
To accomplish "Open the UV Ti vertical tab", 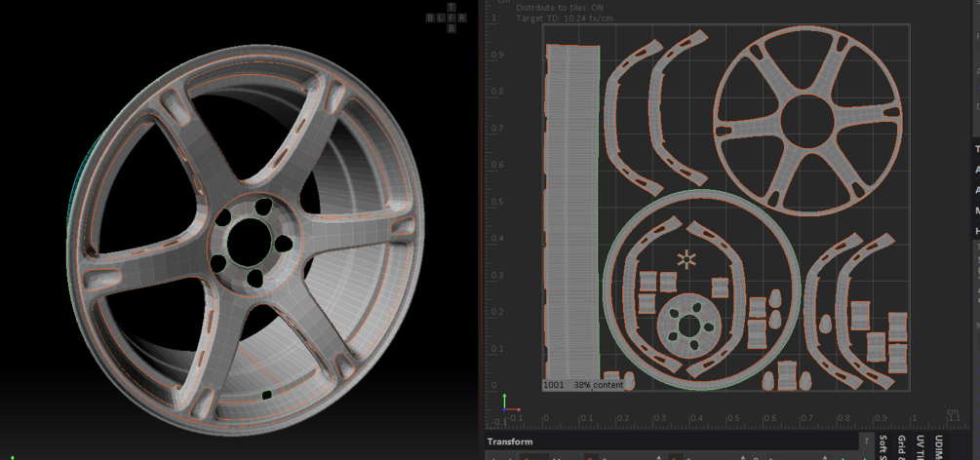I will 919,446.
